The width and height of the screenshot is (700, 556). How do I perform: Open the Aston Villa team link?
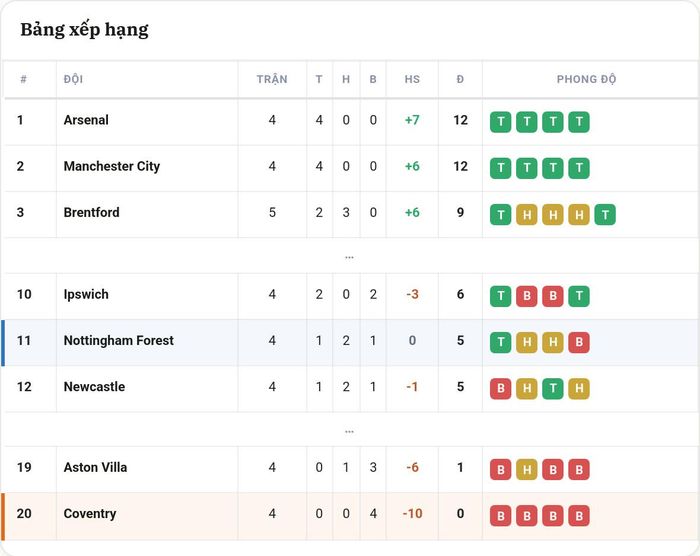click(95, 468)
